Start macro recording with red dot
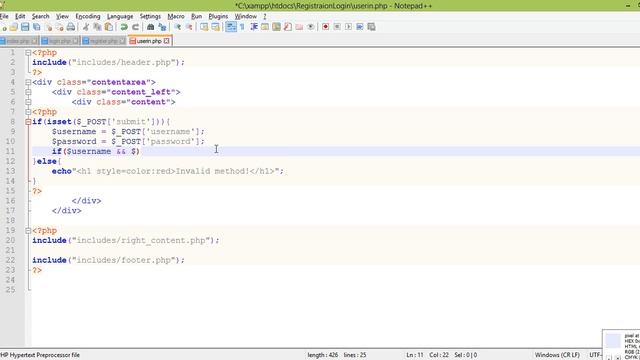This screenshot has height=360, width=640. 325,27
